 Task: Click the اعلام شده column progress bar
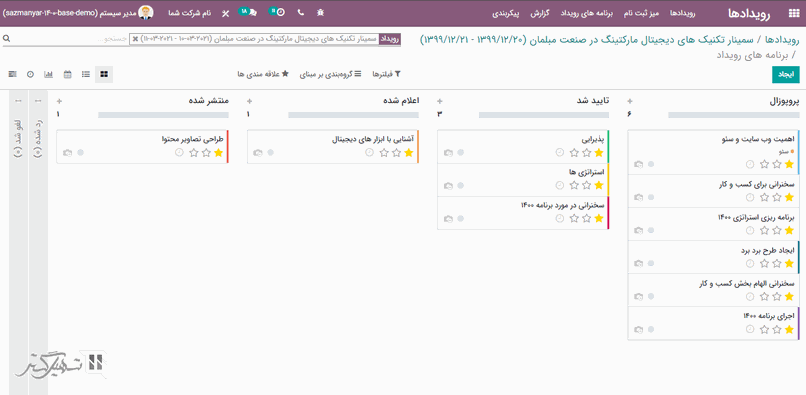pyautogui.click(x=353, y=115)
